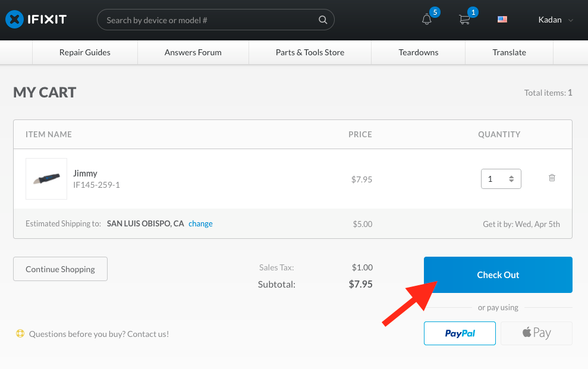Open notifications via the bell icon
Viewport: 588px width, 369px height.
click(x=427, y=20)
